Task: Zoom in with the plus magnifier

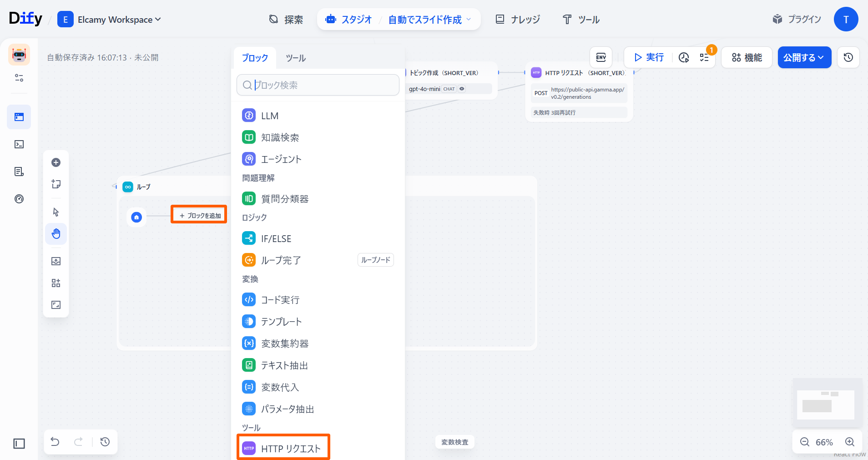Action: 849,442
